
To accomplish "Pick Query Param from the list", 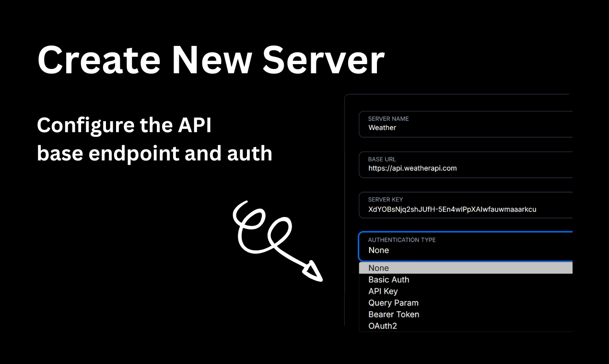I will pyautogui.click(x=393, y=303).
